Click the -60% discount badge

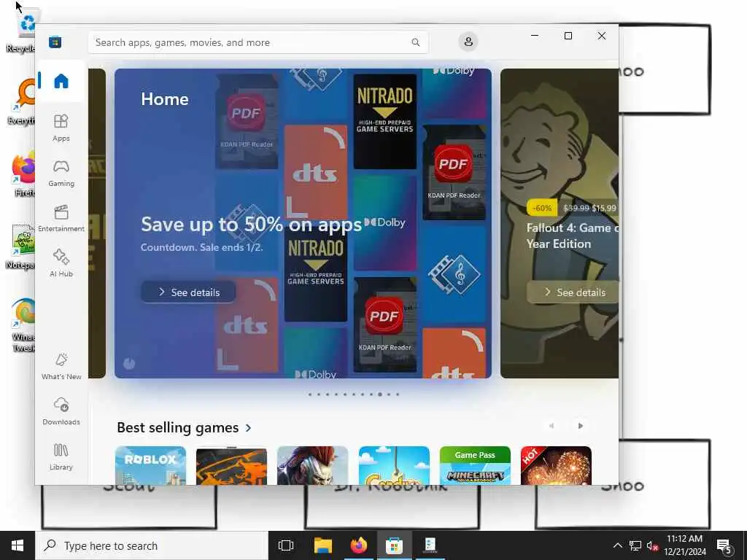542,208
